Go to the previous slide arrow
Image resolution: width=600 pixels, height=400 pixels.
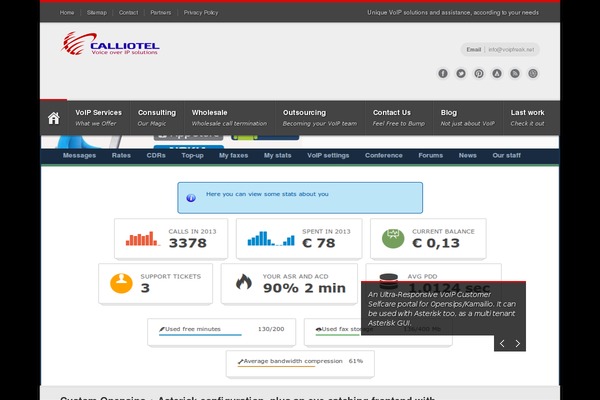click(502, 343)
